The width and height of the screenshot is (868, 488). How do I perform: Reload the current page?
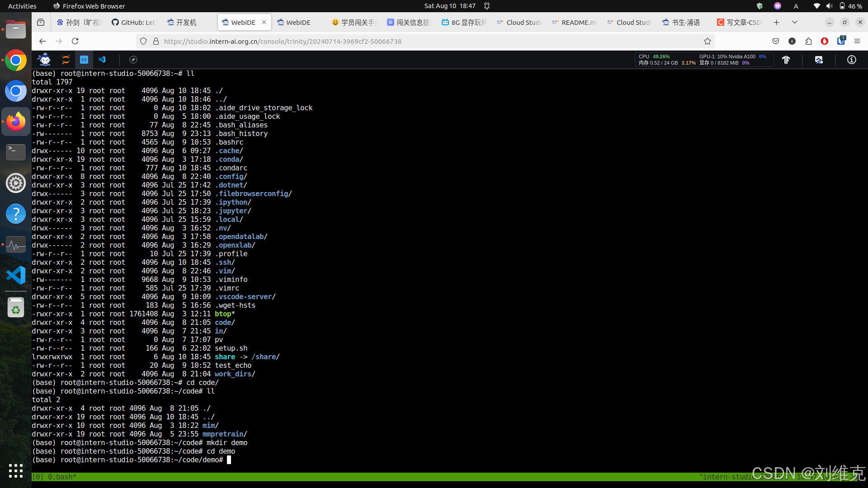[75, 41]
